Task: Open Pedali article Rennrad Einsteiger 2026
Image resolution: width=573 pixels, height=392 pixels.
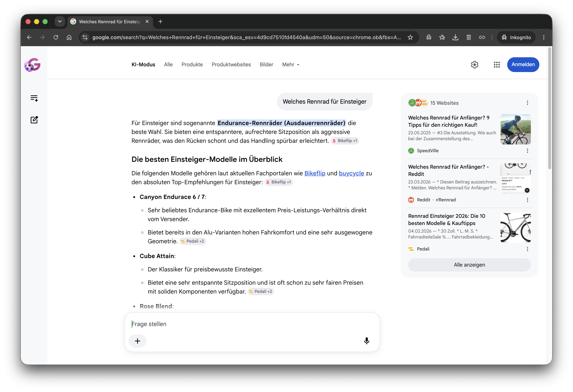Action: coord(447,219)
